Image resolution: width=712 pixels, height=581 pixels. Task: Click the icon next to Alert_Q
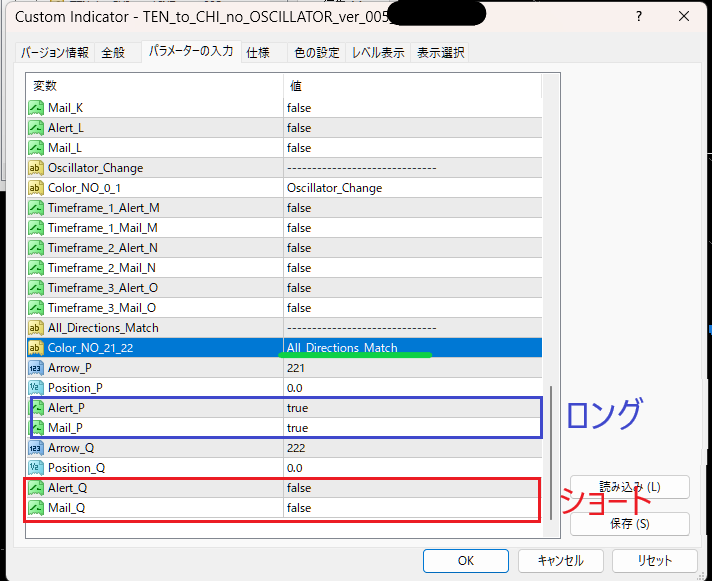[x=36, y=488]
